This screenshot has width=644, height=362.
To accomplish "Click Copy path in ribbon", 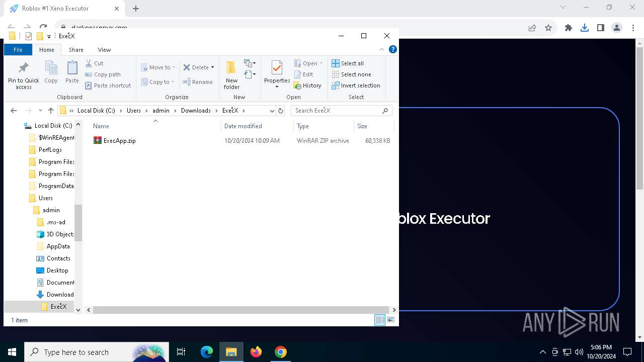I will (103, 74).
